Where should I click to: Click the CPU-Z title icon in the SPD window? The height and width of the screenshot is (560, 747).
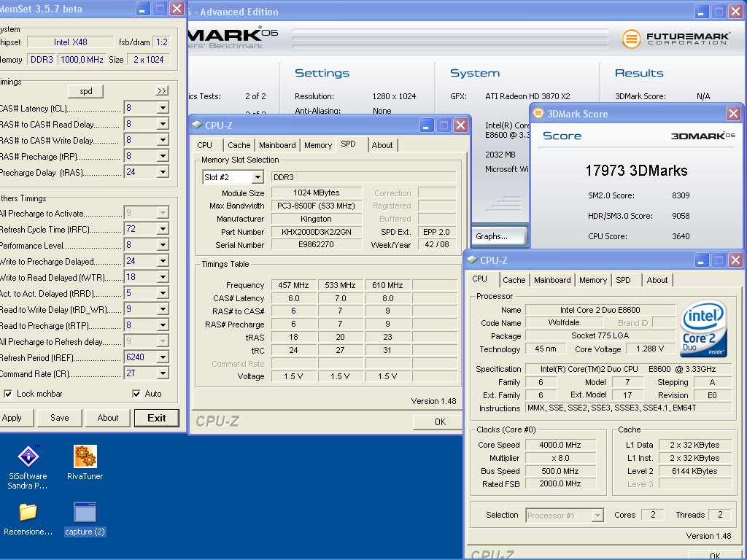click(x=197, y=125)
